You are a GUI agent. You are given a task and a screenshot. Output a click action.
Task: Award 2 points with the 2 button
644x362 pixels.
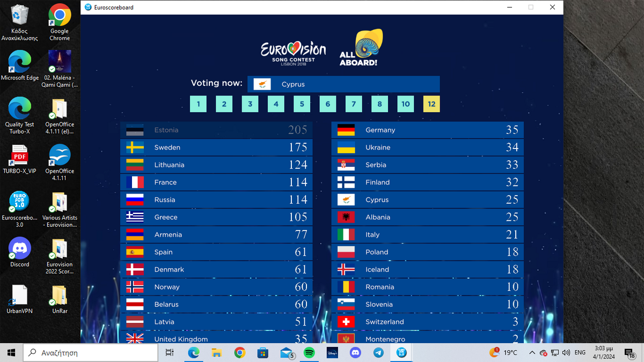click(x=224, y=104)
